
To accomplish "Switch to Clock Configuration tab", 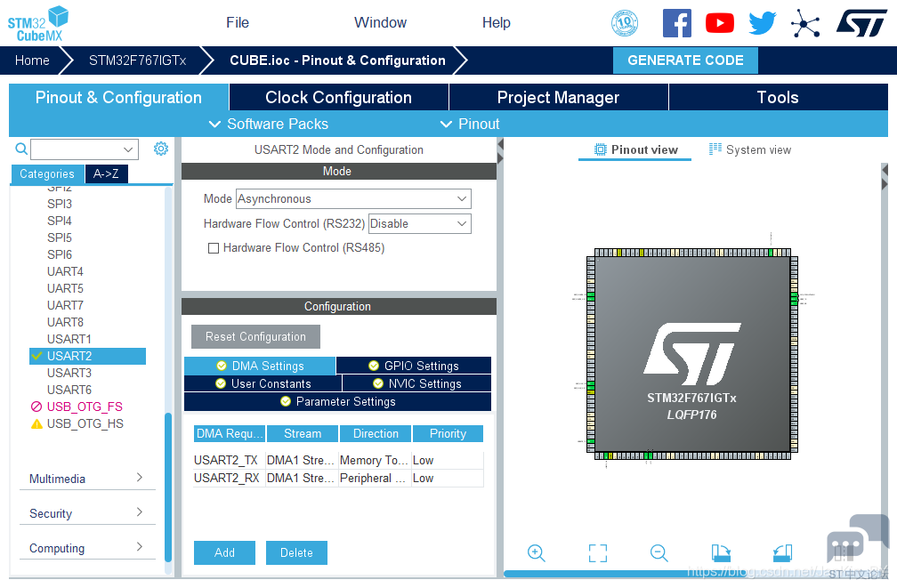I will [339, 97].
